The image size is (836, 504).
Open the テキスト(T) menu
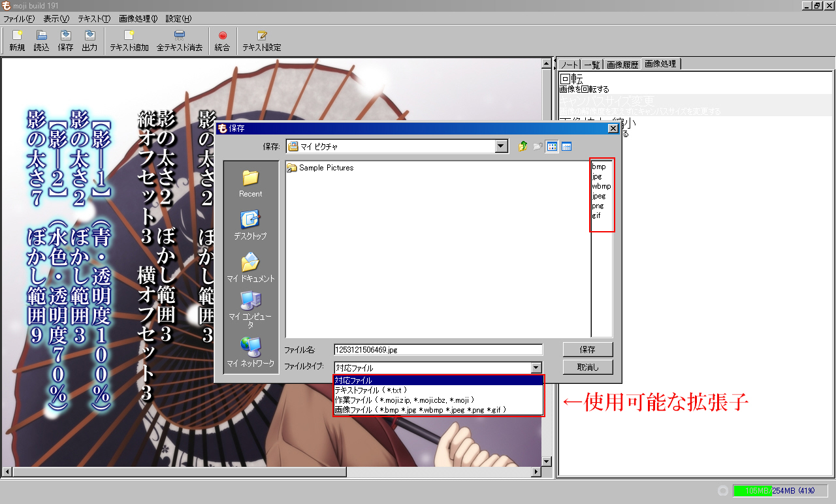click(x=94, y=19)
